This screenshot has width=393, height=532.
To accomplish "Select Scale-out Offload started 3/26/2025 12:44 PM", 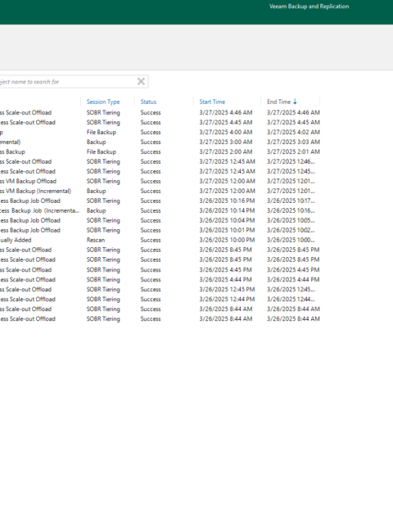I will tap(160, 300).
